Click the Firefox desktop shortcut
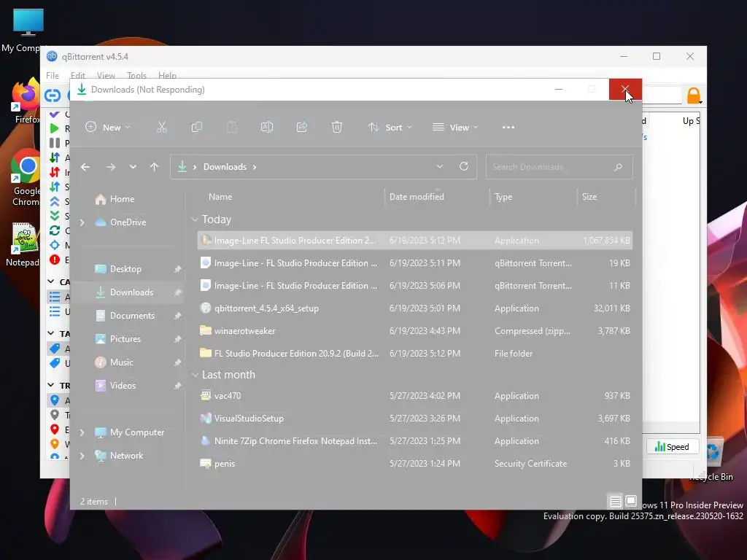This screenshot has width=747, height=560. coord(26,101)
